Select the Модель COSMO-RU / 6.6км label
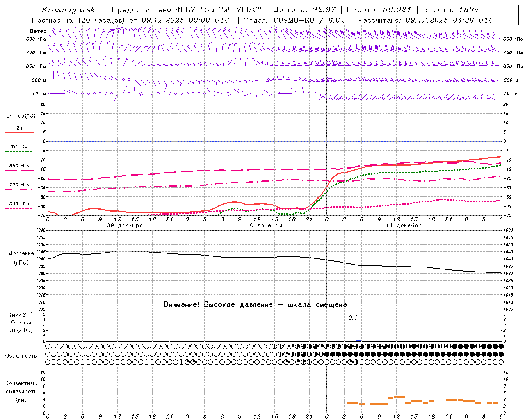This screenshot has width=525, height=420. click(295, 20)
